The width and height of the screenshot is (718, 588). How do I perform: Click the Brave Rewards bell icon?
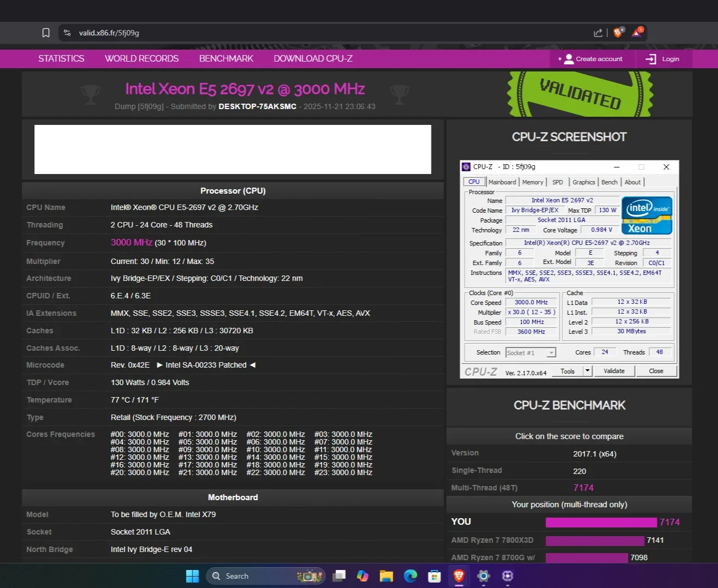click(636, 32)
